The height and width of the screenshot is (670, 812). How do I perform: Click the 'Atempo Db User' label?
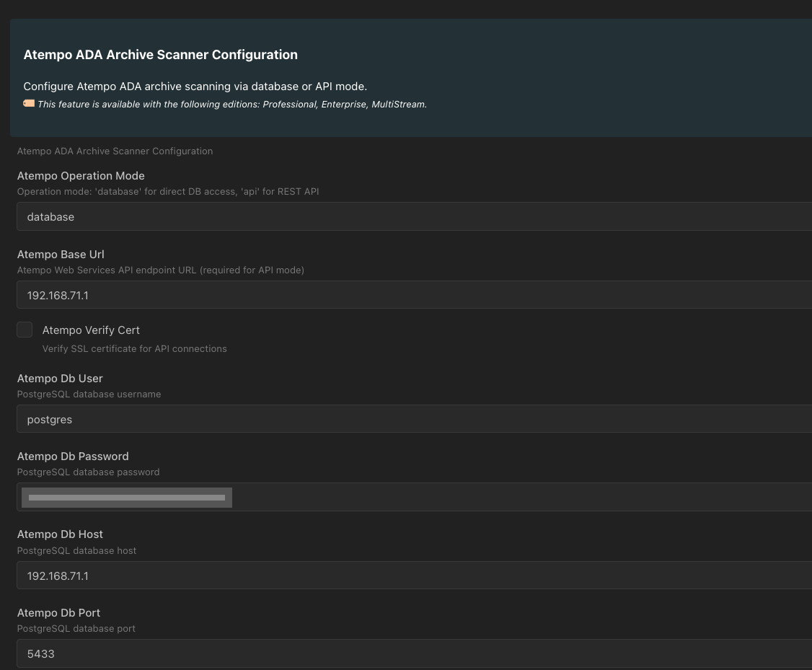(x=60, y=379)
